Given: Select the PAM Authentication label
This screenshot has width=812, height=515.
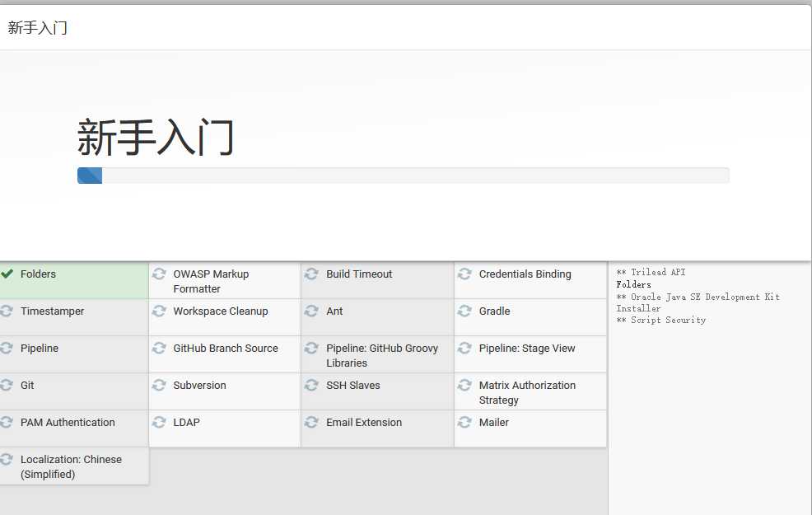Looking at the screenshot, I should coord(68,422).
